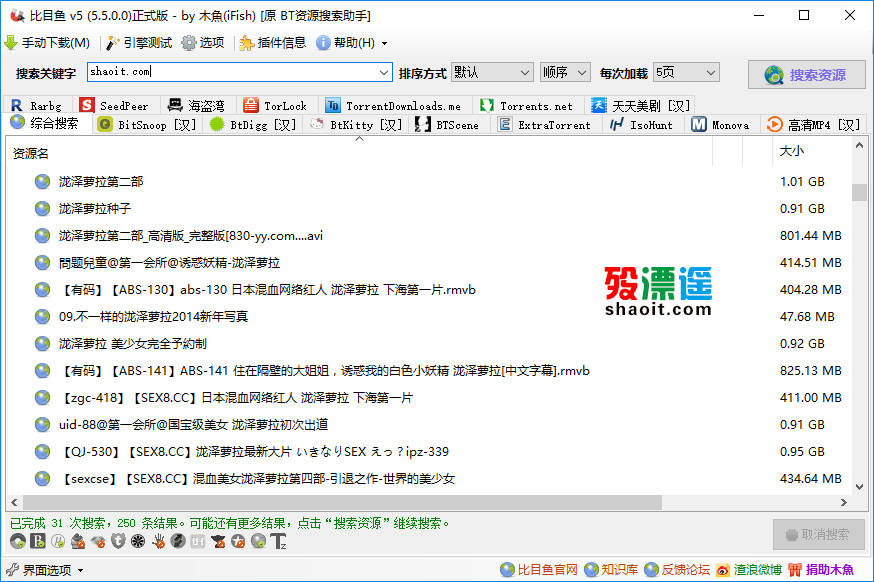Screen dimensions: 874x582
Task: Click the B engine status icon
Action: (38, 541)
